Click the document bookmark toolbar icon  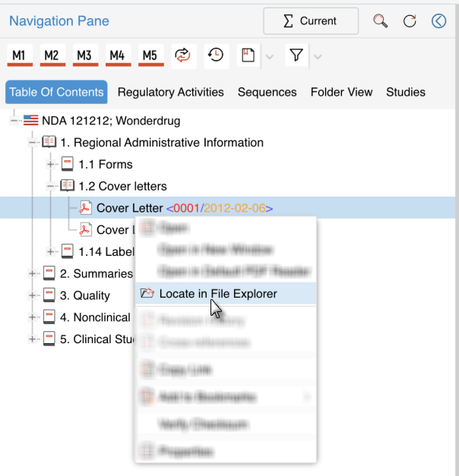click(247, 55)
